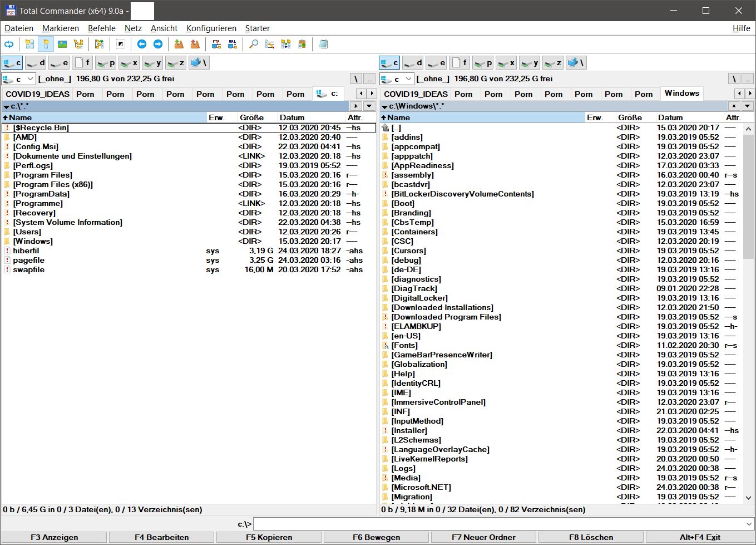The width and height of the screenshot is (756, 545).
Task: Click the Unpack files toolbar icon
Action: tap(195, 44)
